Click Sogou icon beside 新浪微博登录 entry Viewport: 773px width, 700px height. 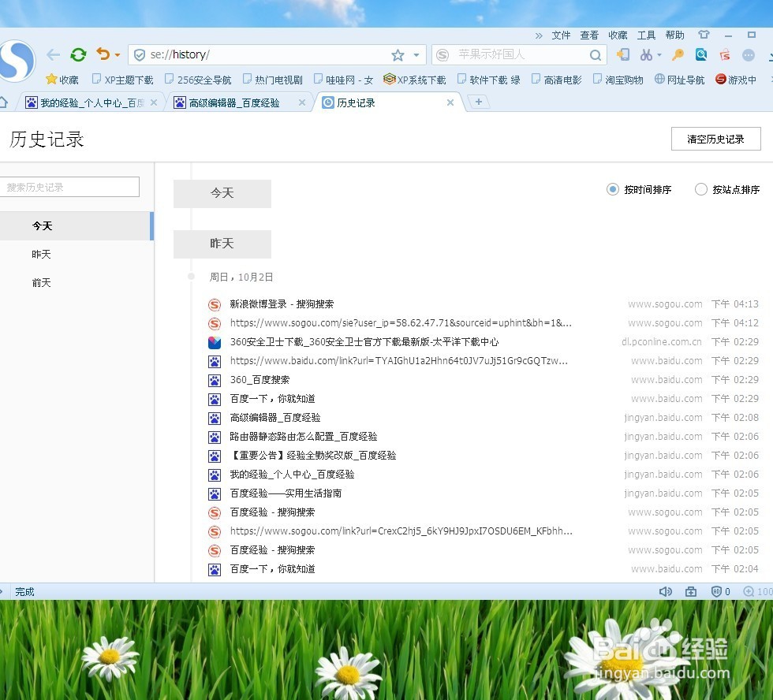pyautogui.click(x=215, y=304)
